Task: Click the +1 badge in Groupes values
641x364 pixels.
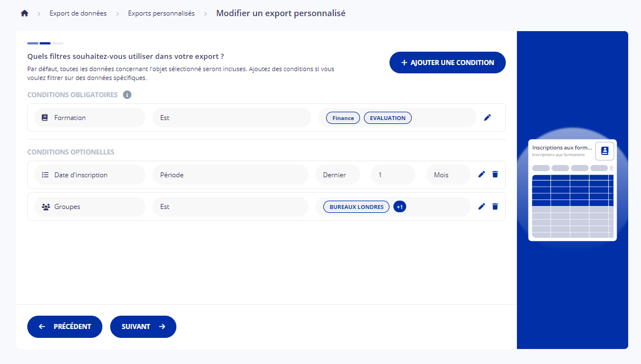Action: pyautogui.click(x=400, y=207)
